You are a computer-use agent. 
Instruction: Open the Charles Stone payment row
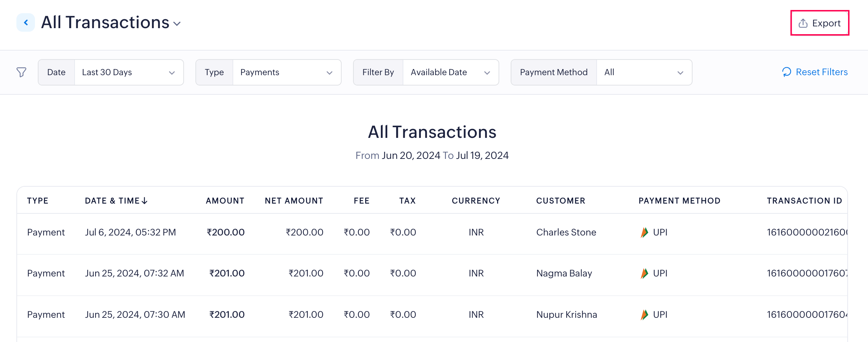click(46, 233)
